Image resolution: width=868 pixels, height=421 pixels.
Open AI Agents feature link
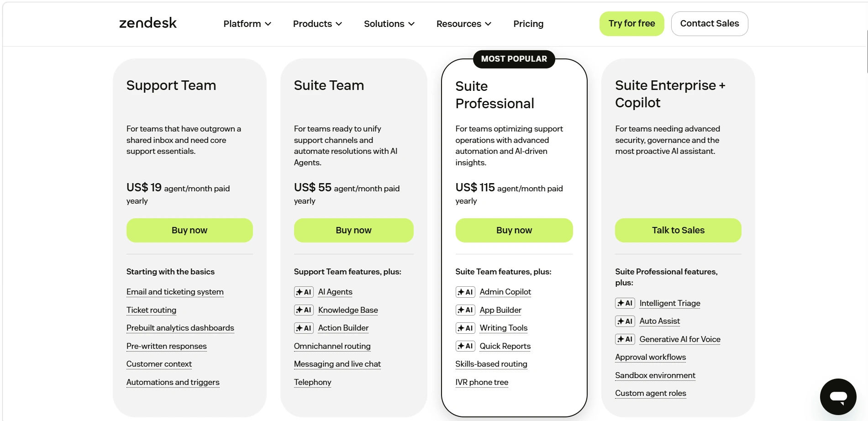[x=335, y=292]
